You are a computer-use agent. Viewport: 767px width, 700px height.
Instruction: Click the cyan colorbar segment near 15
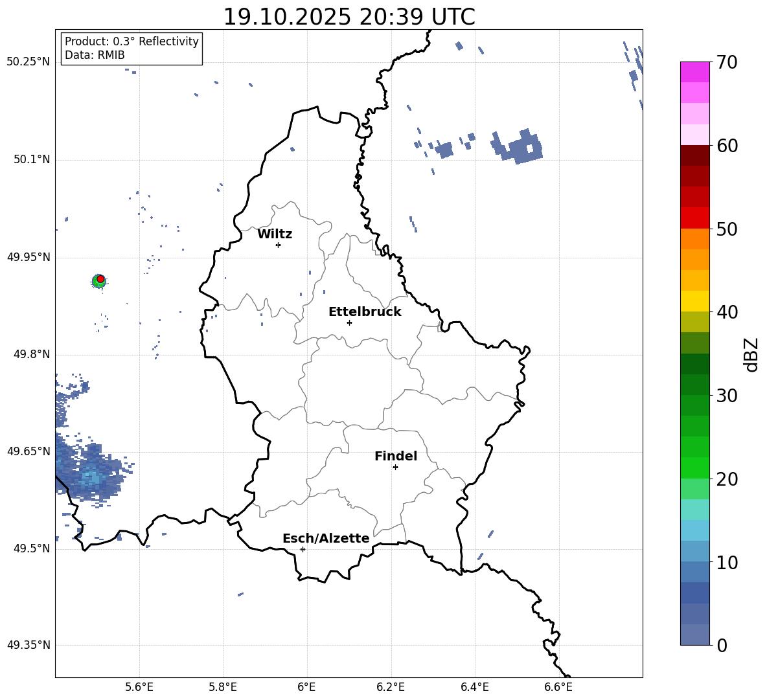(694, 510)
